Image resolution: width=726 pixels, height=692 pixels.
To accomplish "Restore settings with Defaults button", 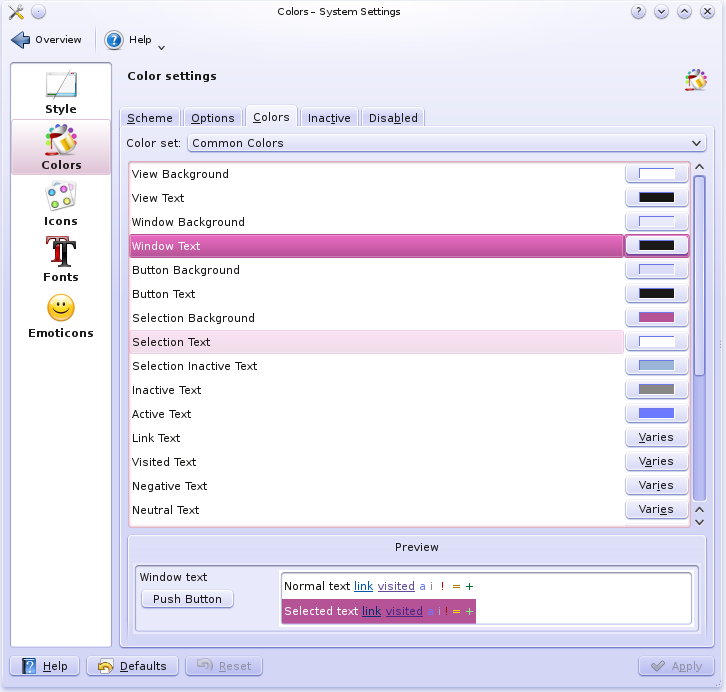I will tap(132, 666).
